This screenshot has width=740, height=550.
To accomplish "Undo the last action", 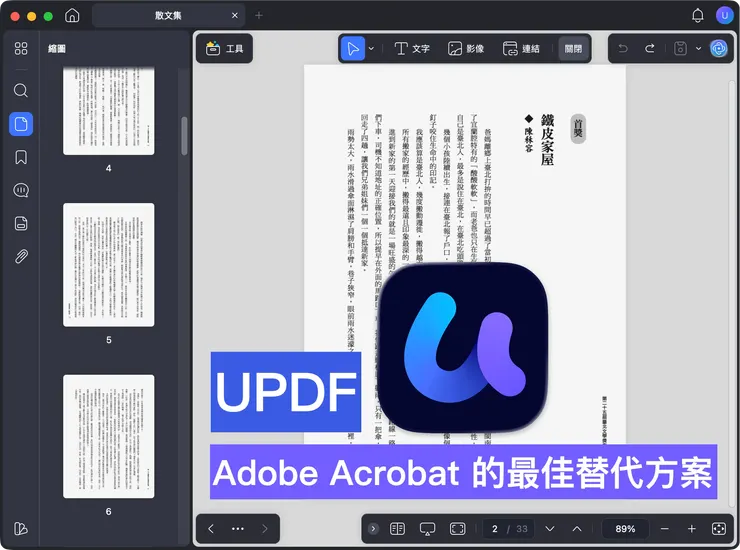I will [623, 48].
